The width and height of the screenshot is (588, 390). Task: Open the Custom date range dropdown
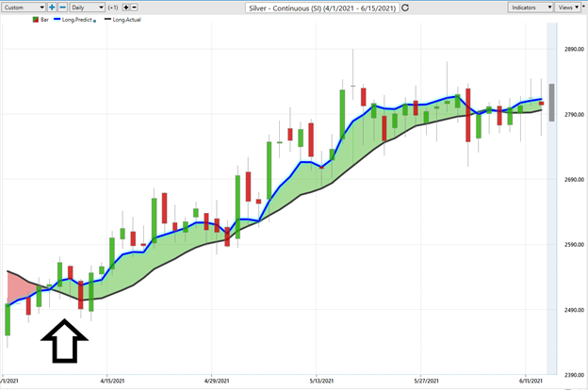point(24,7)
